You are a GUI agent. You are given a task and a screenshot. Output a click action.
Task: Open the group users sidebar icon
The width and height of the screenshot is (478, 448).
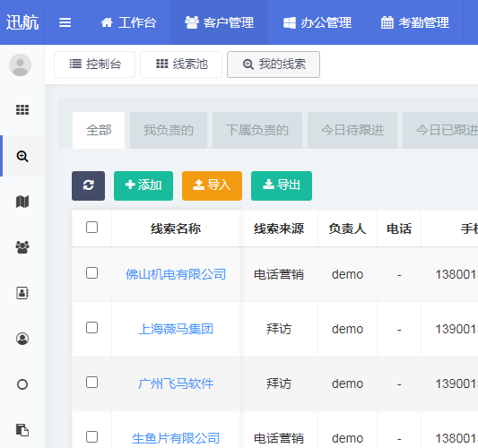(22, 247)
